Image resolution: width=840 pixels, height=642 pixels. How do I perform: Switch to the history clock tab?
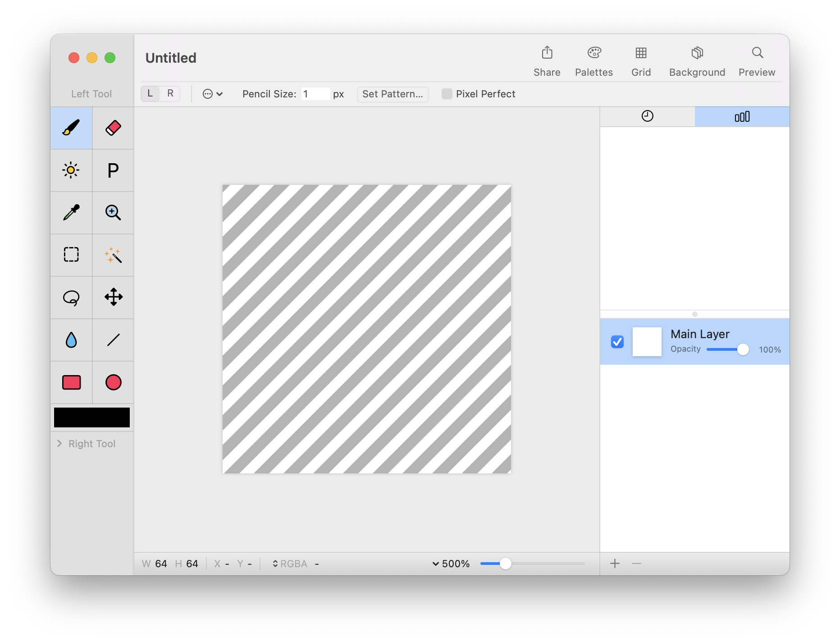[647, 116]
